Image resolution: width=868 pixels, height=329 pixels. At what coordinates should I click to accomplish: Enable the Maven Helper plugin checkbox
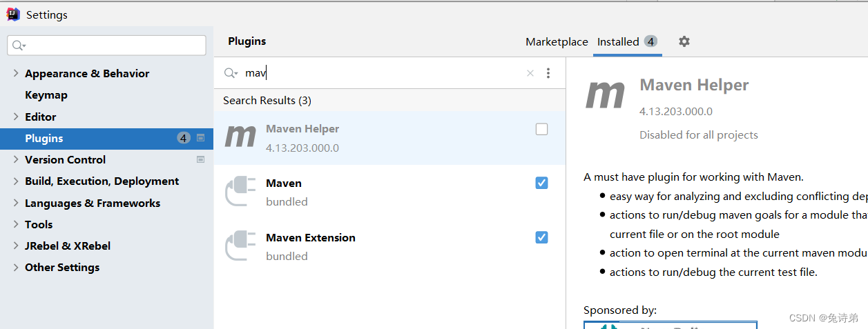(542, 129)
